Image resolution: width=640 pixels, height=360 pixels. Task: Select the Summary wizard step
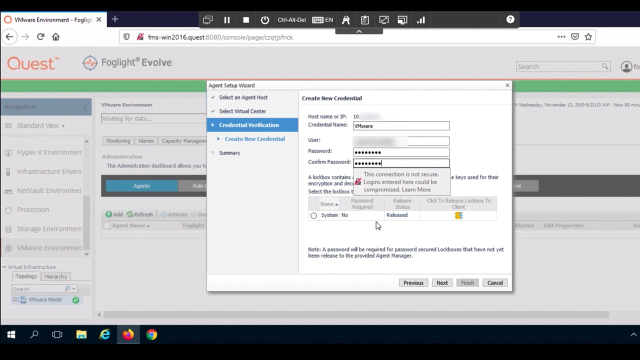point(229,153)
